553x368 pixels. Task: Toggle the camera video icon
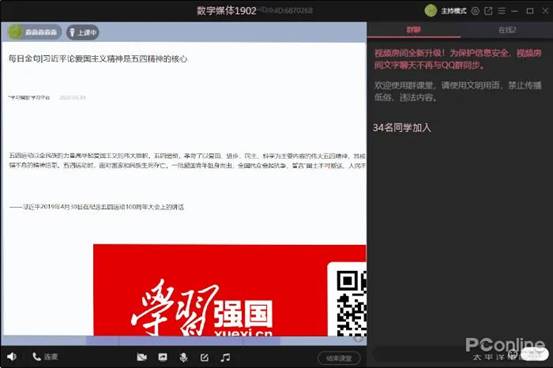click(142, 357)
